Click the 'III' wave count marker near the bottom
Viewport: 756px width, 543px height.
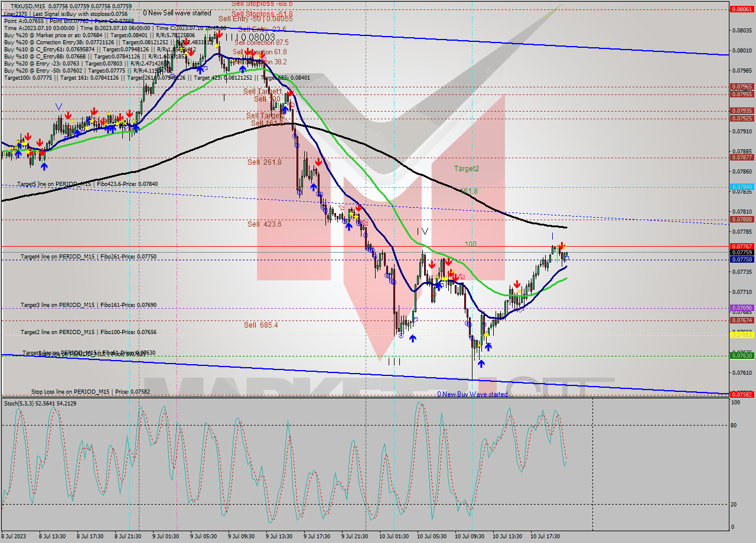pyautogui.click(x=395, y=362)
